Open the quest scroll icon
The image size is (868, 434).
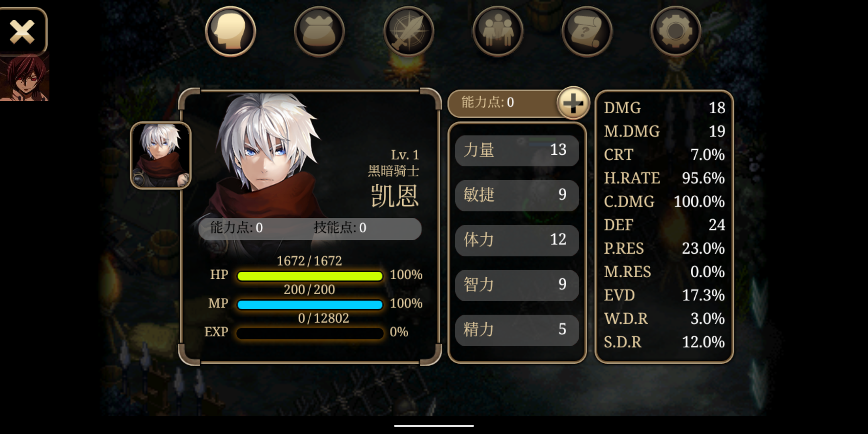[x=587, y=31]
